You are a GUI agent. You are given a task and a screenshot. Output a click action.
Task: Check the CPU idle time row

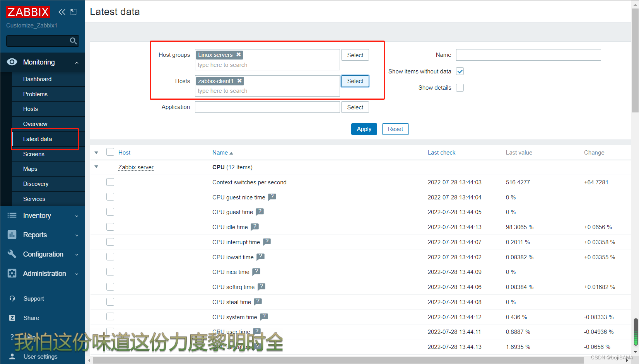(110, 227)
